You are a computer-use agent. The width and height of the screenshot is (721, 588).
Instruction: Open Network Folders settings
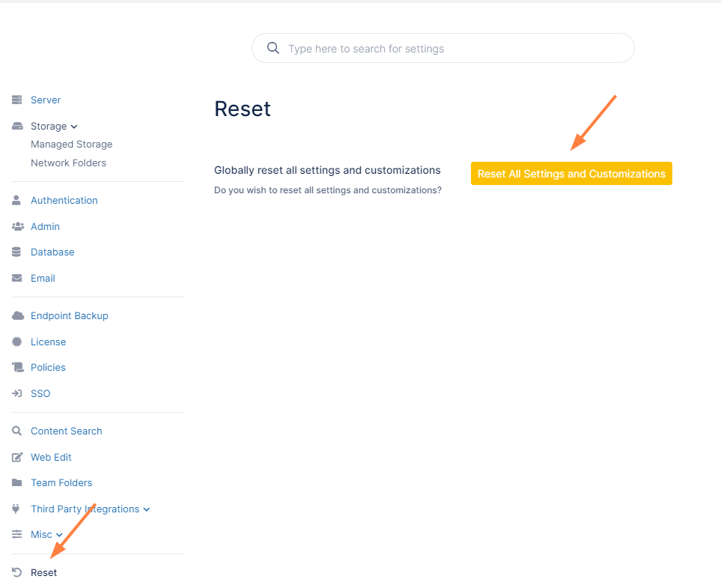point(68,163)
